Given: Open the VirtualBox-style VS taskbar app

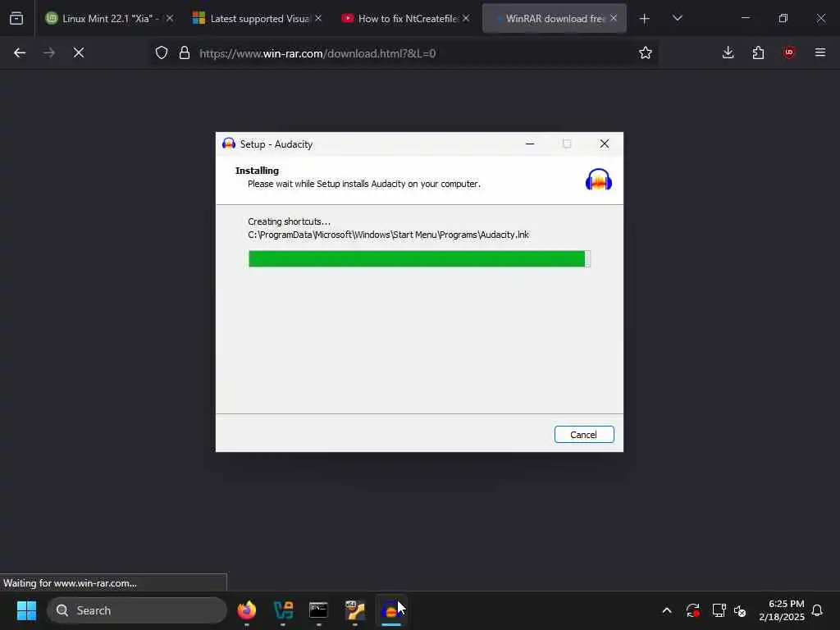Looking at the screenshot, I should coord(283,610).
